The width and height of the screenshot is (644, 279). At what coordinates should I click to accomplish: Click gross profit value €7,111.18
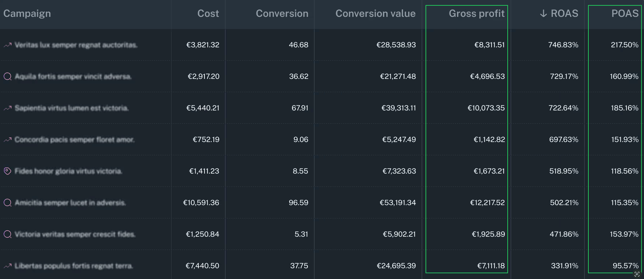click(x=491, y=266)
